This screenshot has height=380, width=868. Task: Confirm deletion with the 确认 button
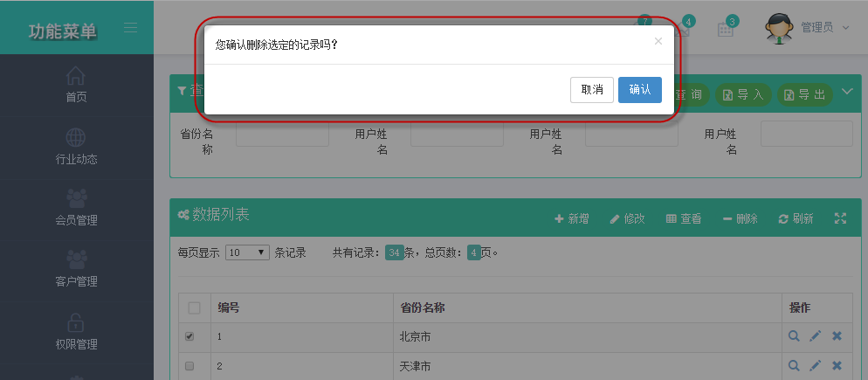tap(640, 90)
